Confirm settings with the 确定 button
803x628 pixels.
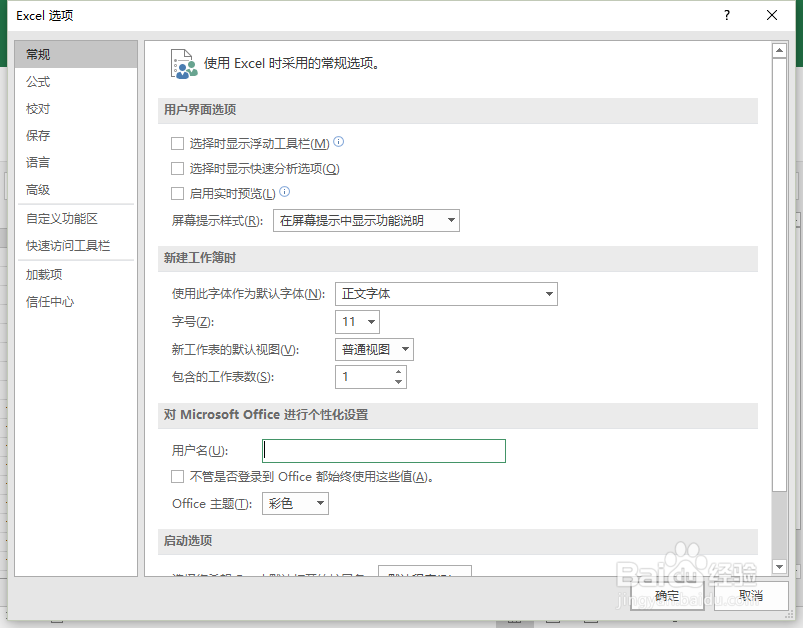(666, 596)
